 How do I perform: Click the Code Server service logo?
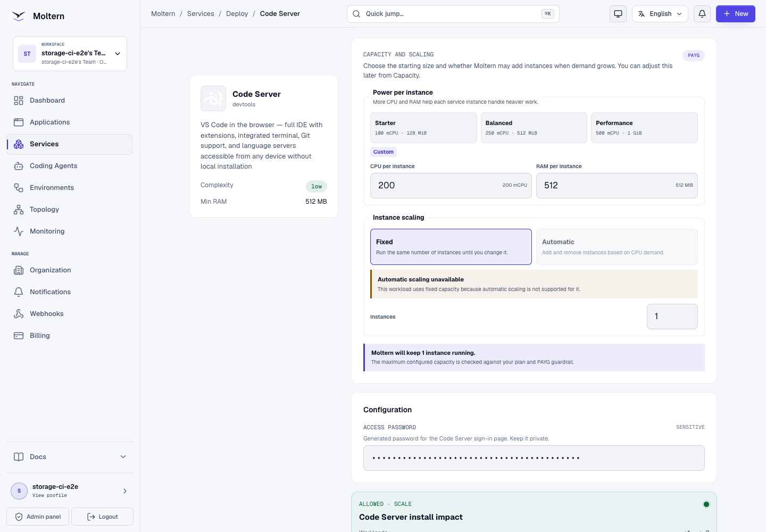pyautogui.click(x=213, y=98)
